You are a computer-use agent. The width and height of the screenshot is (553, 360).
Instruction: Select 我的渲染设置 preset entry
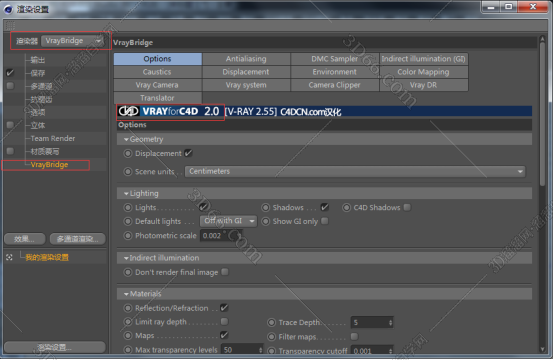tap(47, 257)
